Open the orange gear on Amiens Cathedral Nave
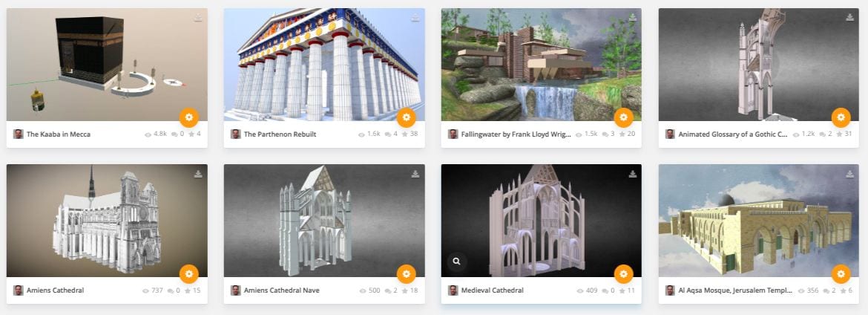The image size is (868, 315). 407,273
